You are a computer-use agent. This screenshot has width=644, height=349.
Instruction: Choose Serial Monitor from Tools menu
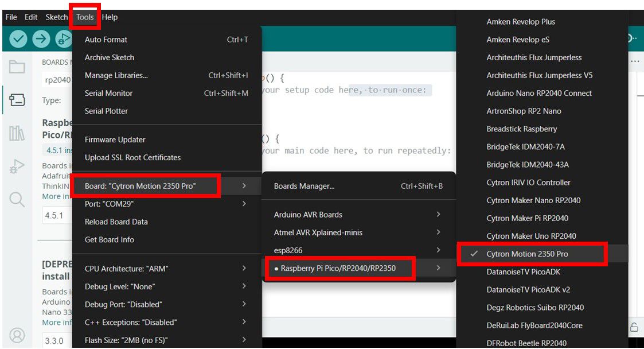point(108,93)
